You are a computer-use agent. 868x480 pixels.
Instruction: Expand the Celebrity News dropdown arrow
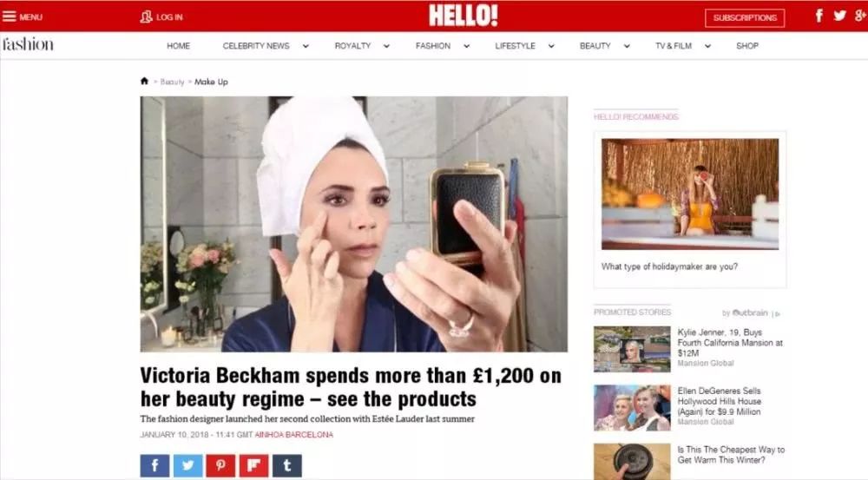306,46
